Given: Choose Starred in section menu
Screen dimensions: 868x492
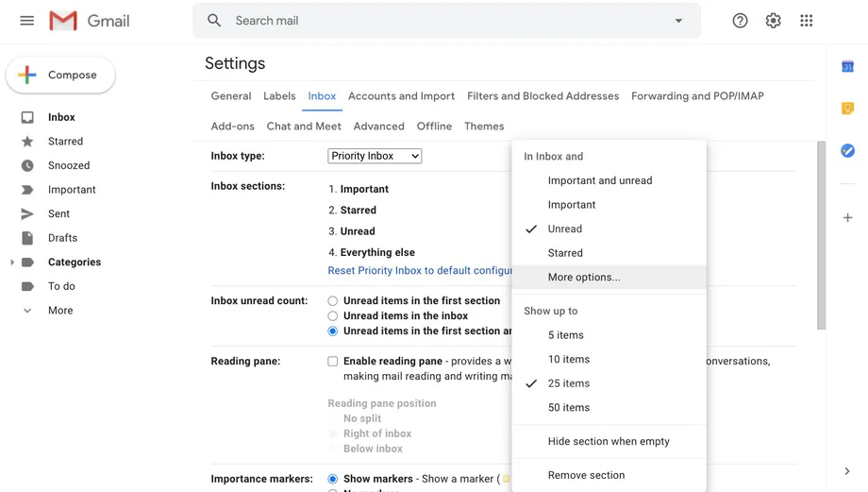Looking at the screenshot, I should pos(609,253).
